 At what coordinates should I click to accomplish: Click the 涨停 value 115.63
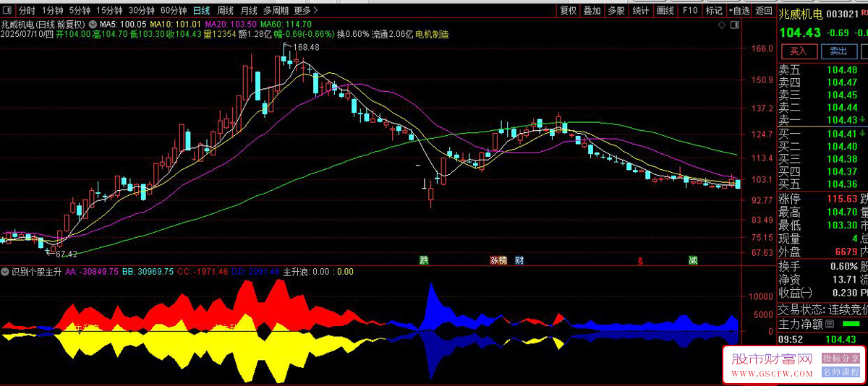842,199
